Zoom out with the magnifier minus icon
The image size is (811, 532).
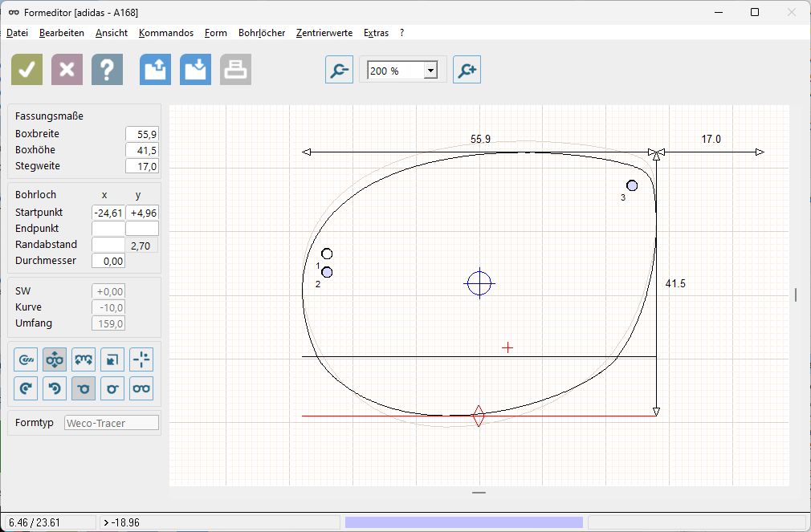pyautogui.click(x=339, y=71)
